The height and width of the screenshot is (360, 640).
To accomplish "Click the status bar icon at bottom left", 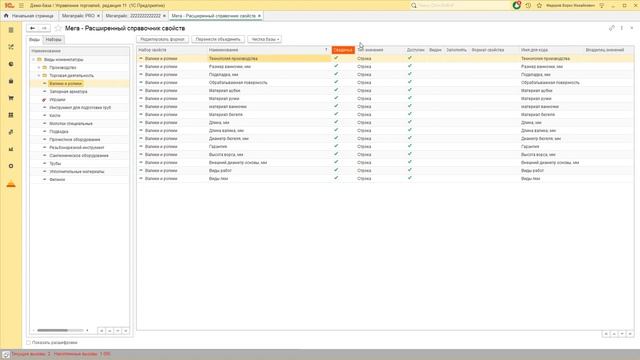I will (x=6, y=354).
